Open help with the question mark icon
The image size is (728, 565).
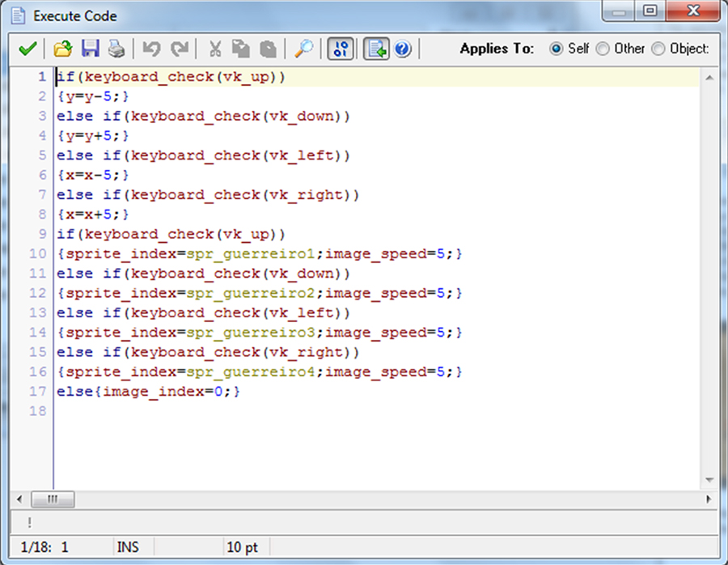[403, 49]
